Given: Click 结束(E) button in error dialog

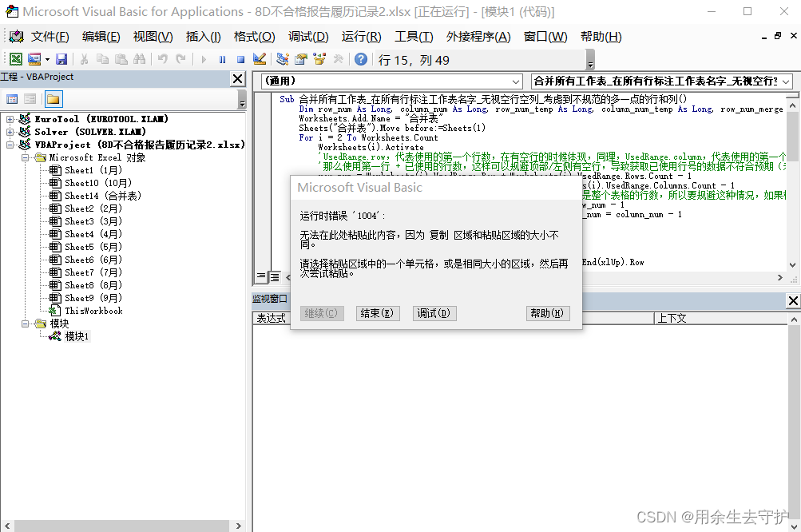Looking at the screenshot, I should [378, 313].
